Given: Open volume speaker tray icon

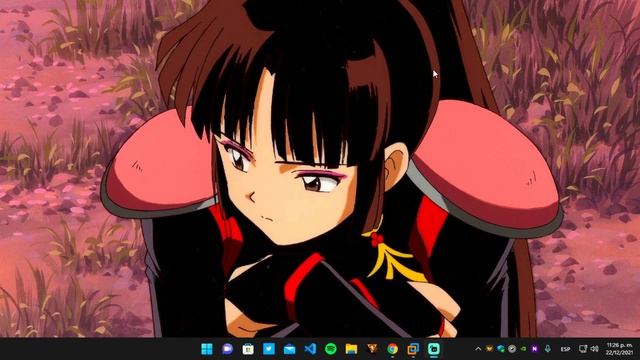Looking at the screenshot, I should (595, 349).
